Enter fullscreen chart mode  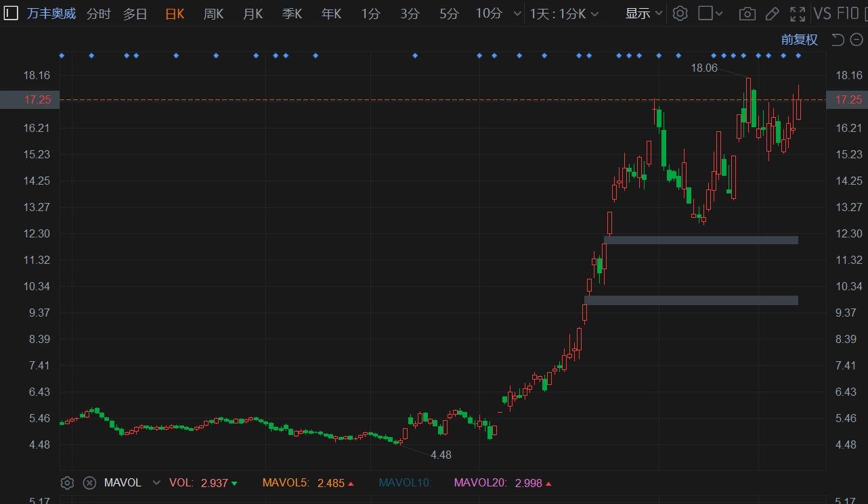(798, 14)
